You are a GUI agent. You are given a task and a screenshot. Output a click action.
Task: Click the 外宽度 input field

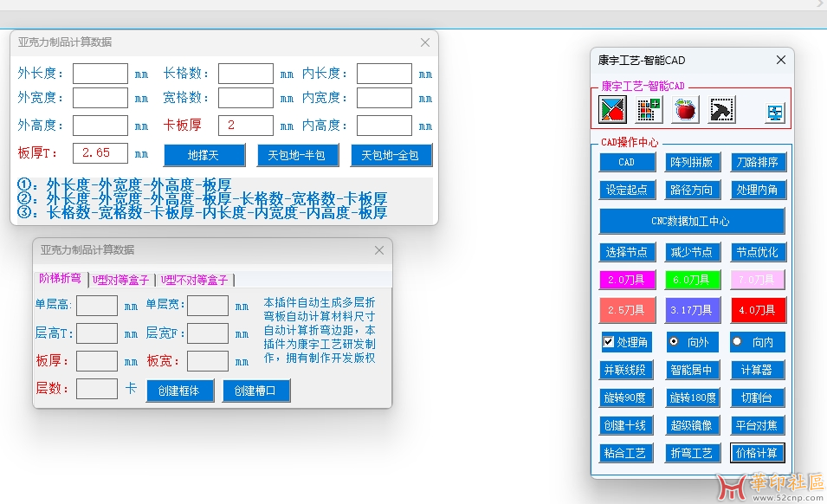pyautogui.click(x=100, y=98)
